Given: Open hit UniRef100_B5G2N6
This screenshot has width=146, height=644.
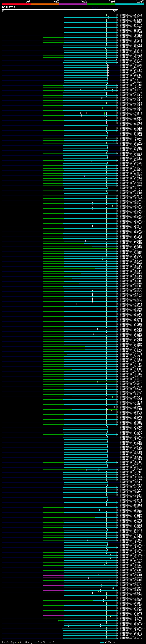Looking at the screenshot, I should point(131,284).
